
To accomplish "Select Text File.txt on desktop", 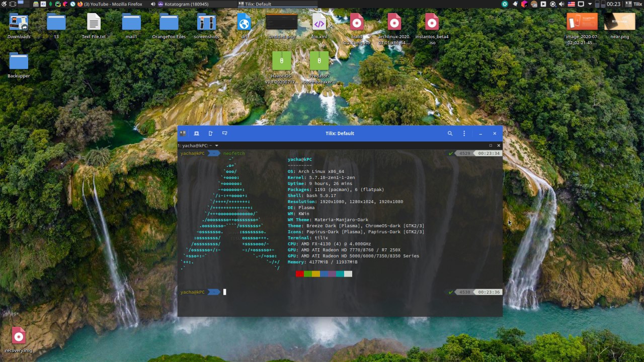I will (x=94, y=26).
